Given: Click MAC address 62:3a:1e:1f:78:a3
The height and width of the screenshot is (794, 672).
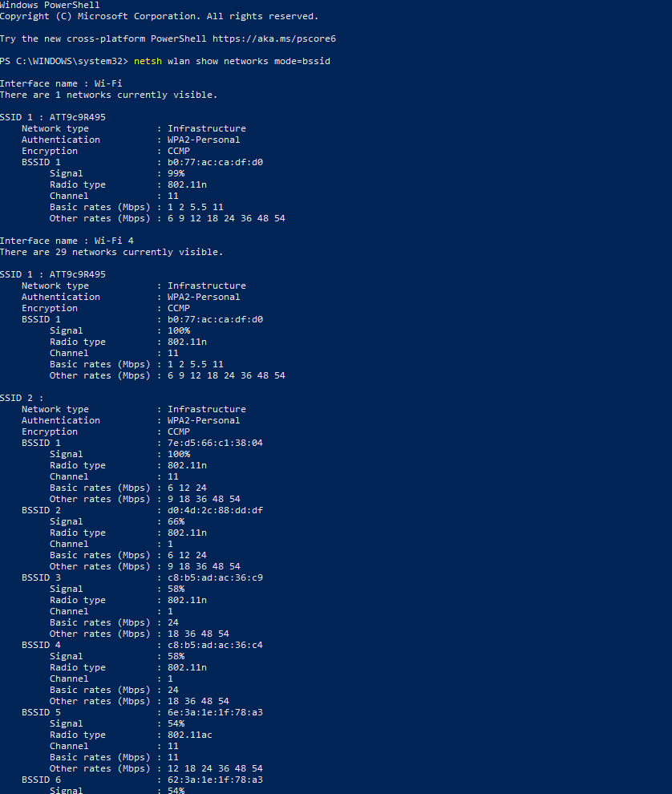Looking at the screenshot, I should click(215, 780).
